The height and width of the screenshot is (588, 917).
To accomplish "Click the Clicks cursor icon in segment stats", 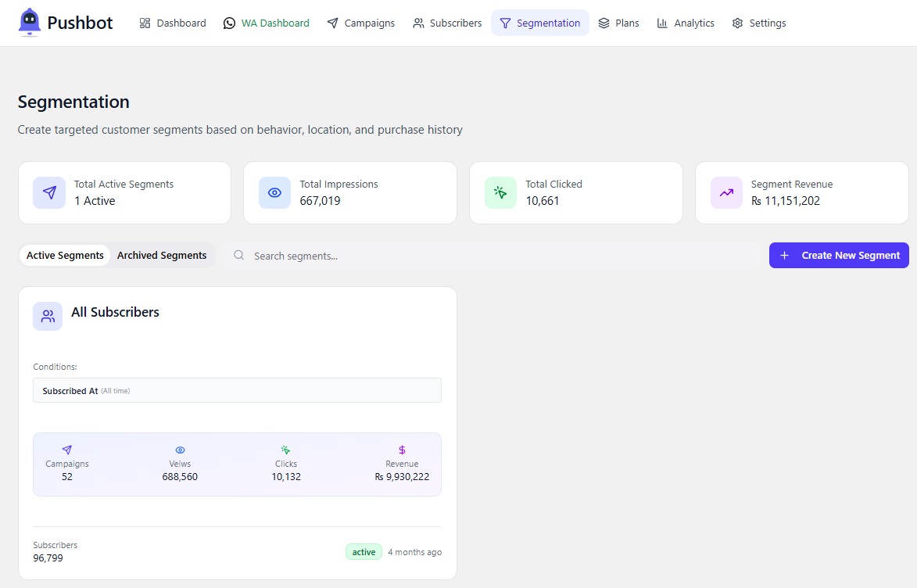I will [x=285, y=450].
